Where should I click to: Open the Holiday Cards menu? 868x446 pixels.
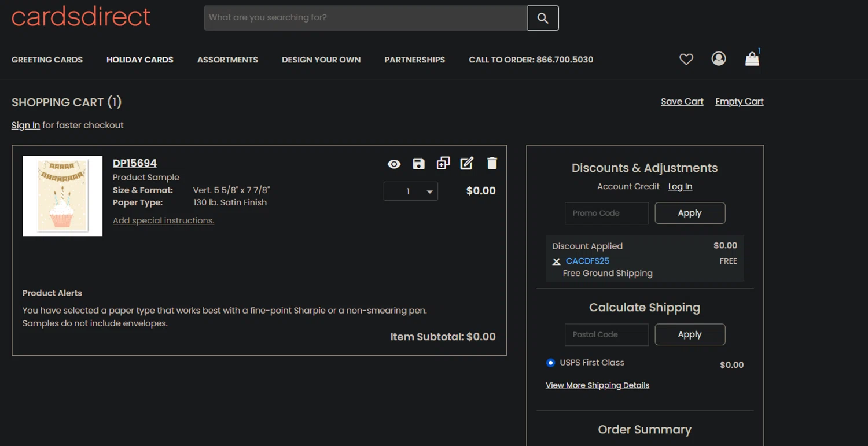[x=139, y=60]
